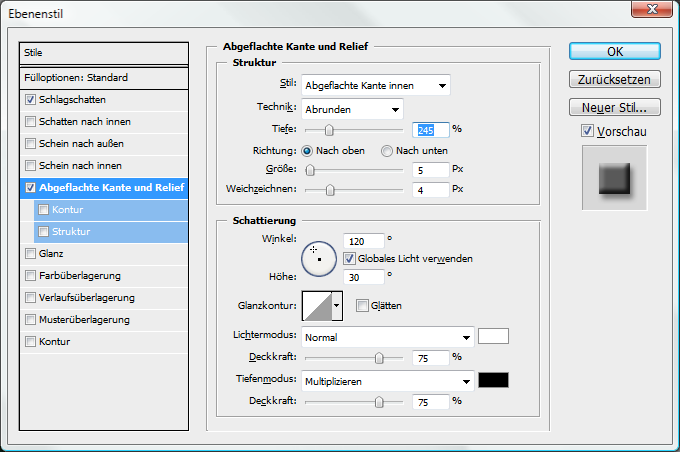Check Schein nach außen effect

click(30, 144)
